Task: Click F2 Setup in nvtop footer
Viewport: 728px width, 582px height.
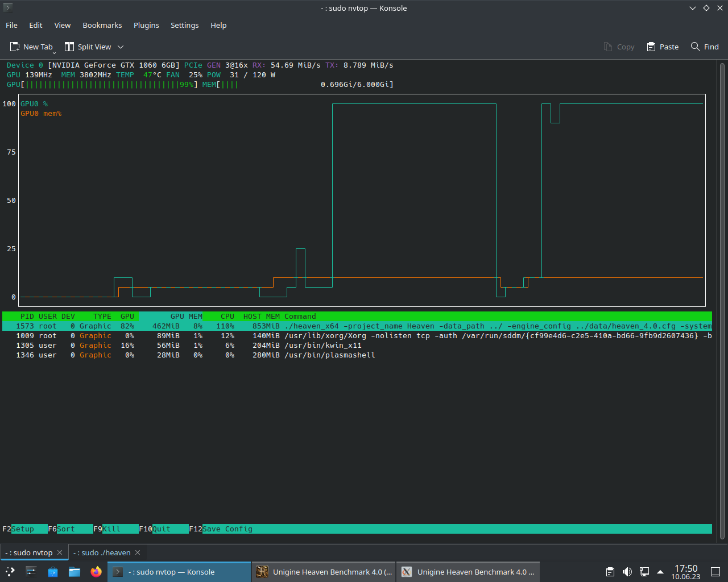Action: point(23,529)
